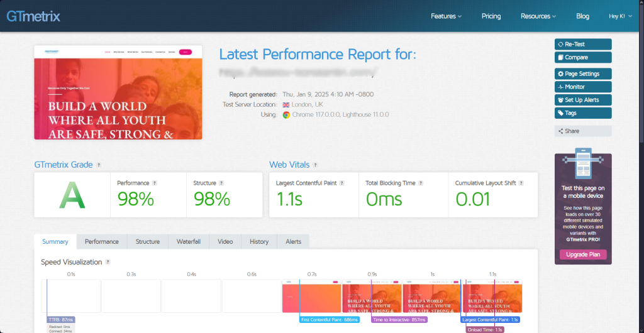Click the Upgrade Plan button
Image resolution: width=644 pixels, height=333 pixels.
point(583,254)
